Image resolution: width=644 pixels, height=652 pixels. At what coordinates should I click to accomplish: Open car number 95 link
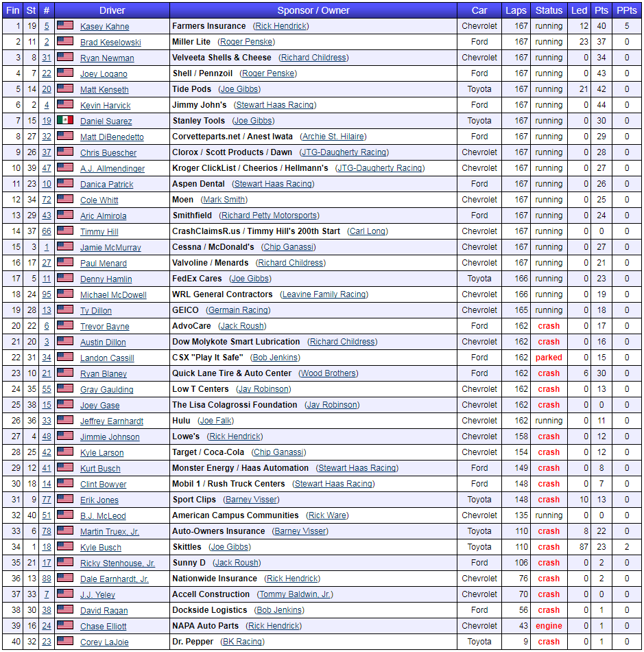[x=47, y=294]
